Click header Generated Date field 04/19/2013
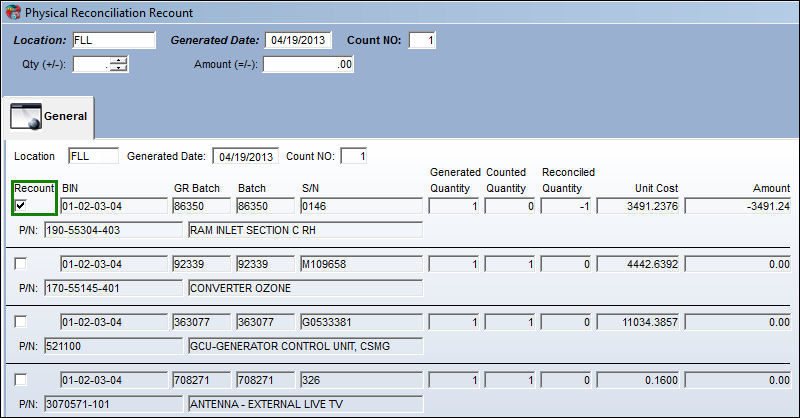 coord(298,40)
